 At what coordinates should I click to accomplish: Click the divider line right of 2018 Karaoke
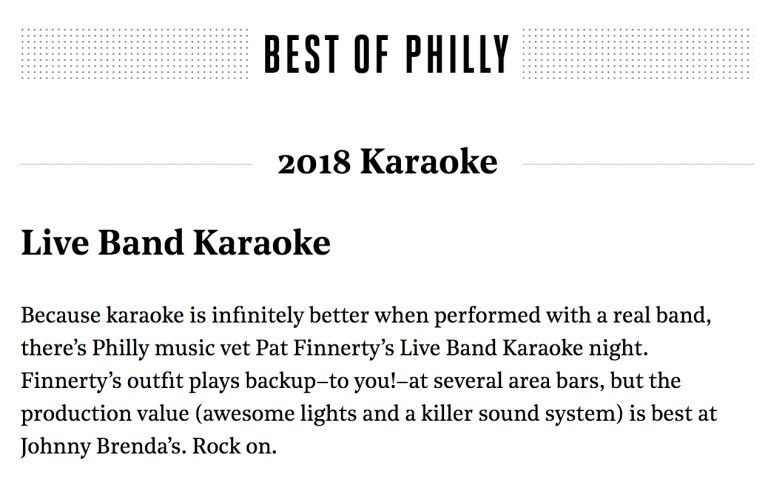coord(637,163)
